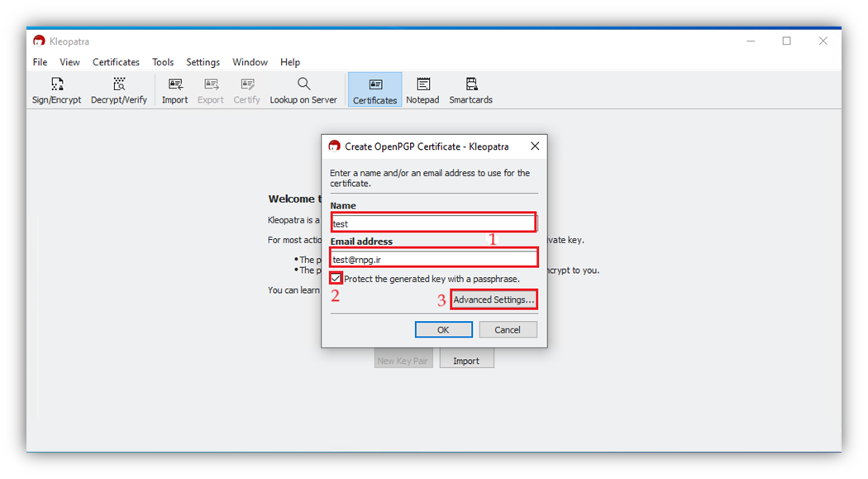The width and height of the screenshot is (868, 479).
Task: Open the Help menu
Action: point(290,62)
